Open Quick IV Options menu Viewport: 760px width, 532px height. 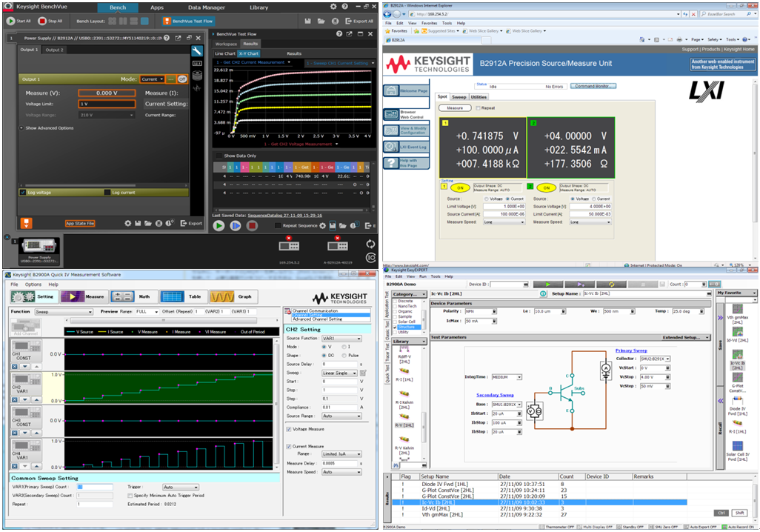tap(33, 285)
